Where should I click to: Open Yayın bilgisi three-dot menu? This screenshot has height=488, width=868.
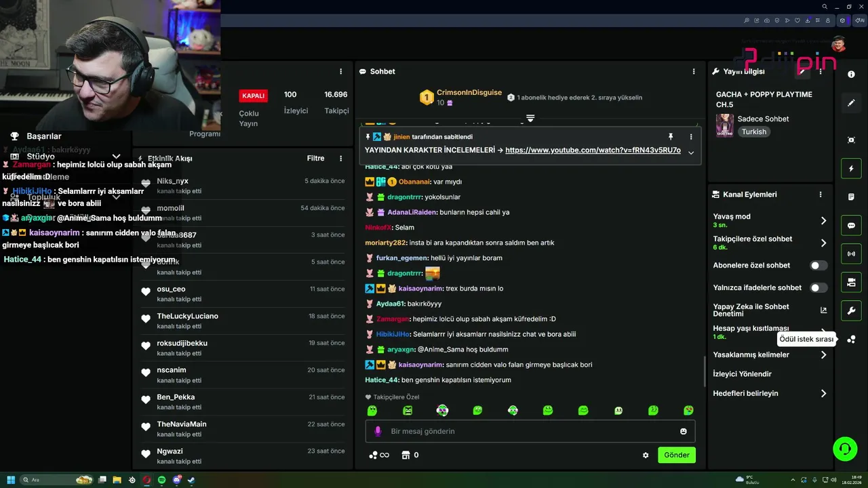820,71
